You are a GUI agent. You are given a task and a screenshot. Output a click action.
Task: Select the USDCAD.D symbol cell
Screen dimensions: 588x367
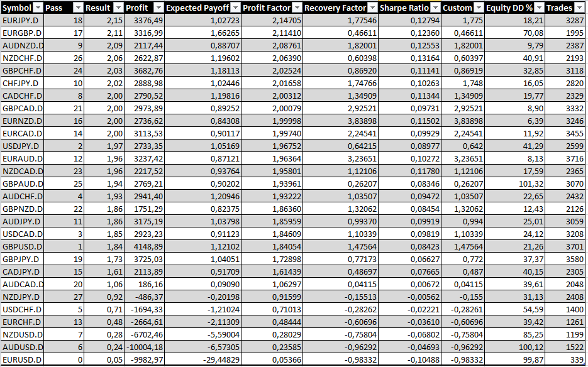22,234
